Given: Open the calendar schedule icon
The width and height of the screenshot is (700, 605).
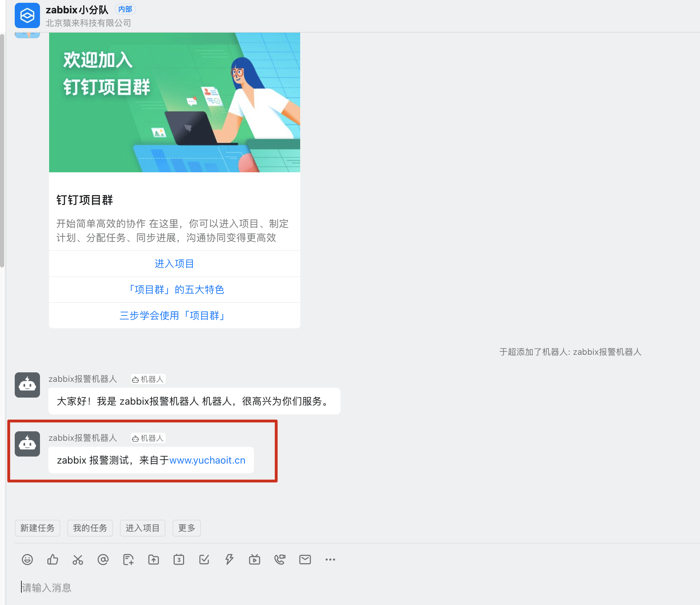Looking at the screenshot, I should point(179,559).
